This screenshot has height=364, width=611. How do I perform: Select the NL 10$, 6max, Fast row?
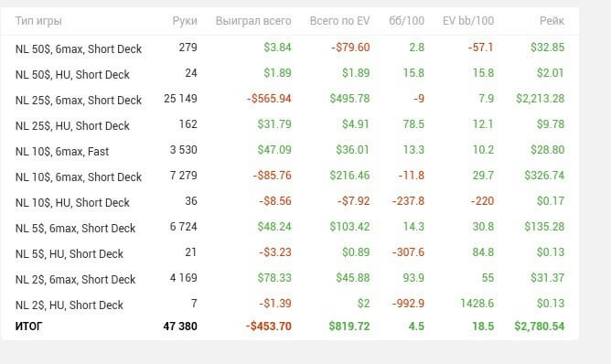(x=290, y=151)
